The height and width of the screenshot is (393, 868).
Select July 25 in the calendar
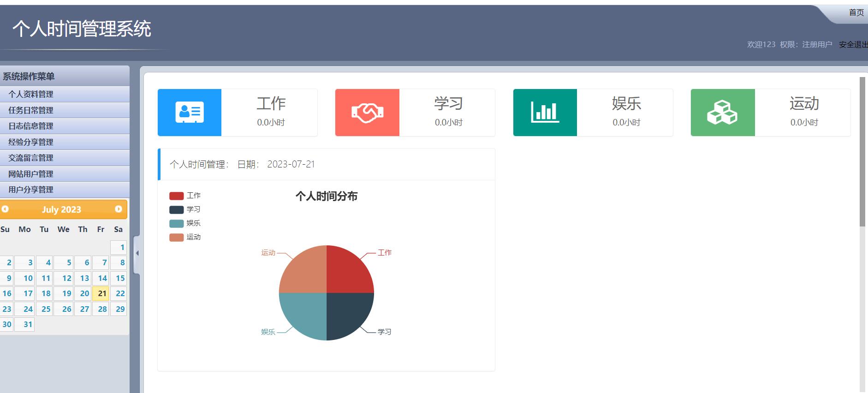(44, 309)
